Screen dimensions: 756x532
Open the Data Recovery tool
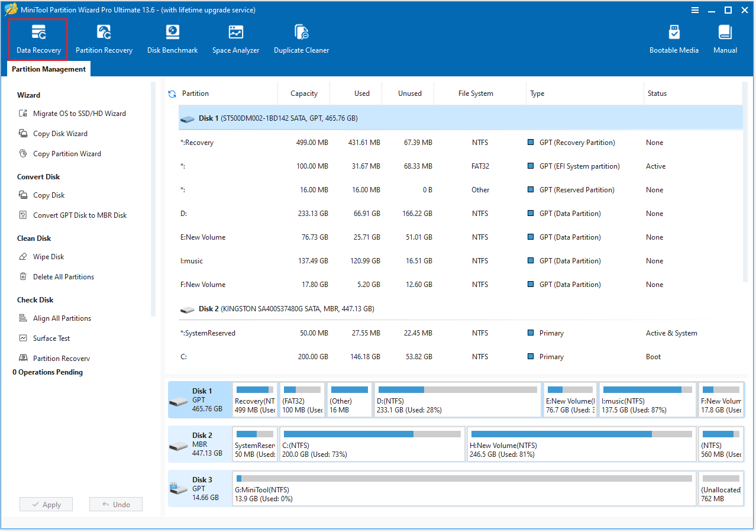click(x=38, y=40)
